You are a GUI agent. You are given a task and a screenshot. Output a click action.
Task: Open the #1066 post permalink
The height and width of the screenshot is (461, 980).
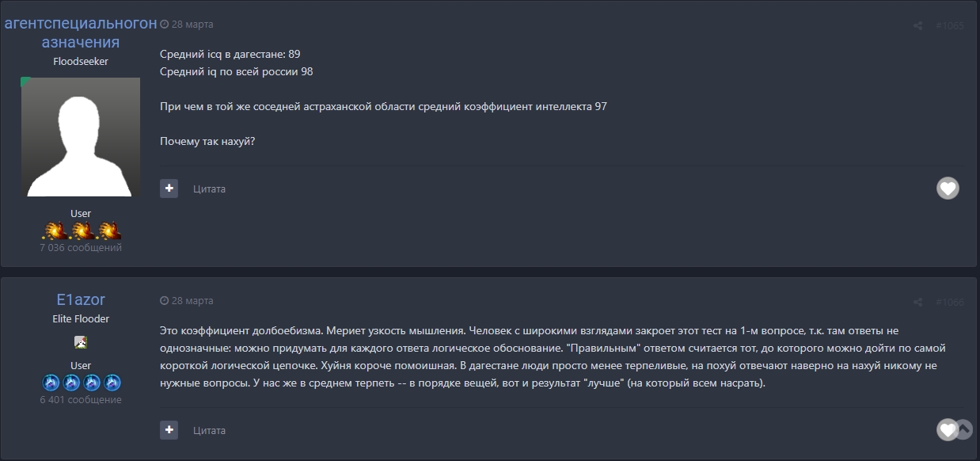pos(949,302)
